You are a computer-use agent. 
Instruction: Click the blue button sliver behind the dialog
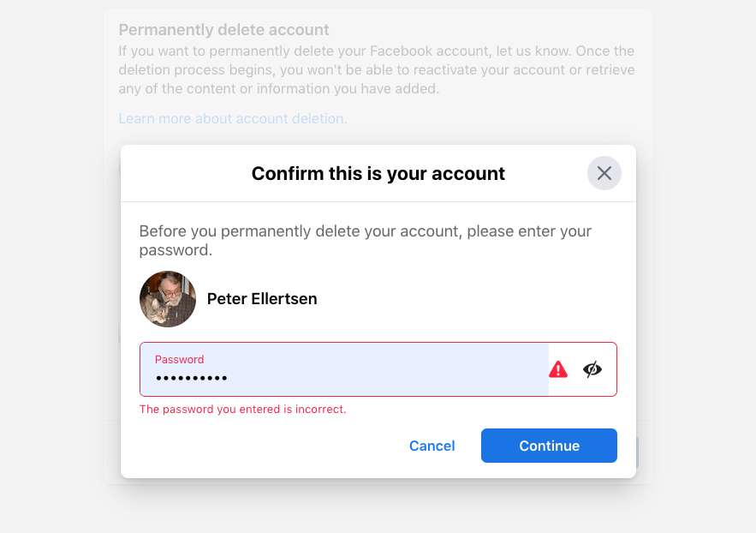point(637,451)
